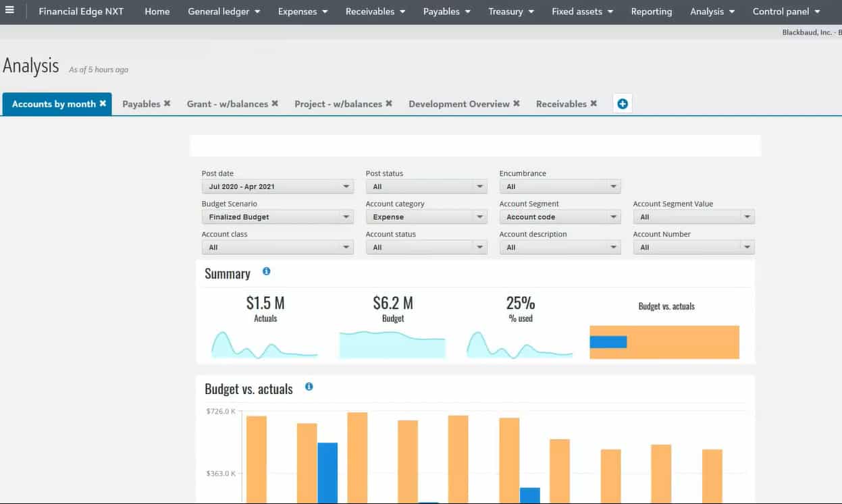The height and width of the screenshot is (504, 842).
Task: Go to the Reporting page
Action: pos(651,11)
